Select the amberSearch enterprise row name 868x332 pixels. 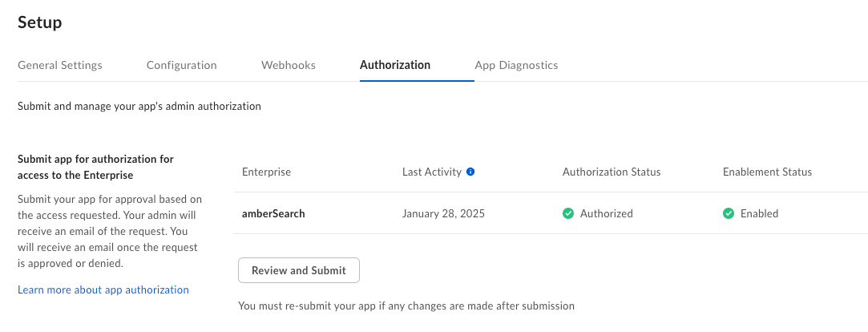tap(273, 213)
